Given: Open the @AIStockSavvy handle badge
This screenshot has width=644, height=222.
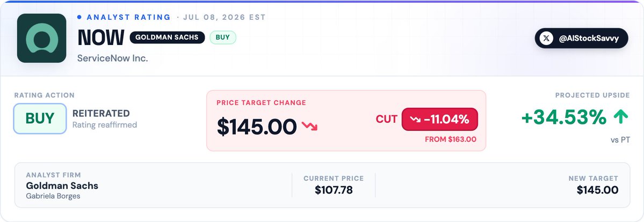Looking at the screenshot, I should coord(581,38).
